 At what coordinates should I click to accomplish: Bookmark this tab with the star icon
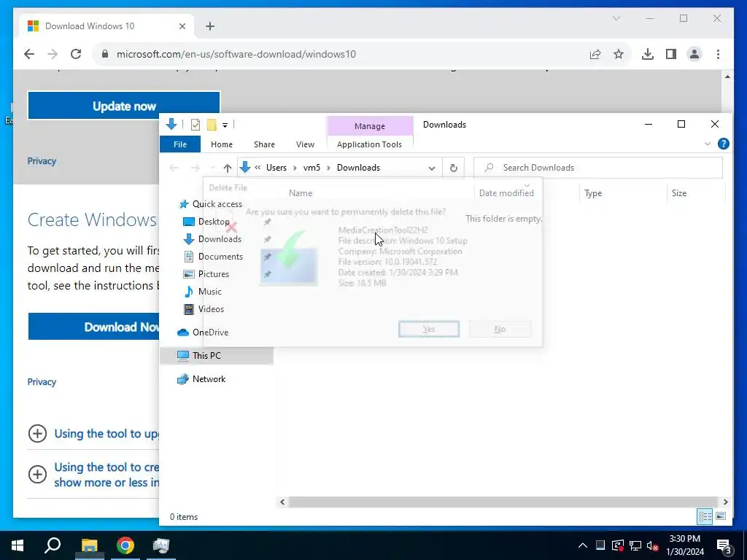[x=619, y=54]
